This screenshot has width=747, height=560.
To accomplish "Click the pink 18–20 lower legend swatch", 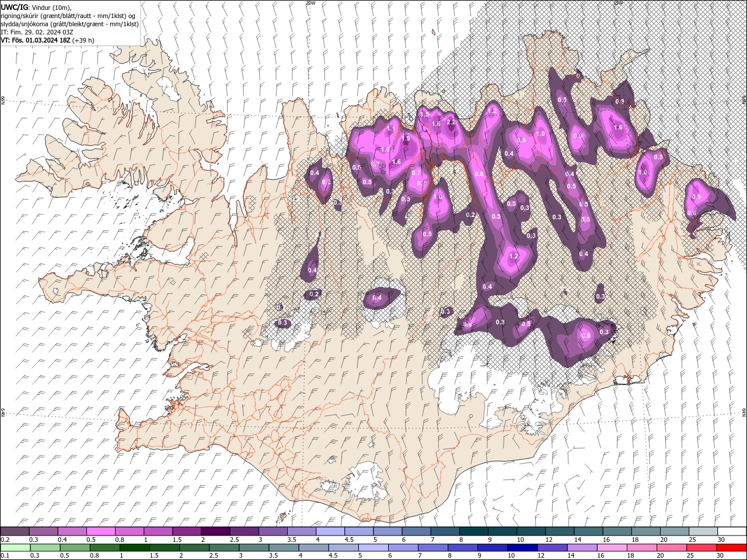I will 642,547.
